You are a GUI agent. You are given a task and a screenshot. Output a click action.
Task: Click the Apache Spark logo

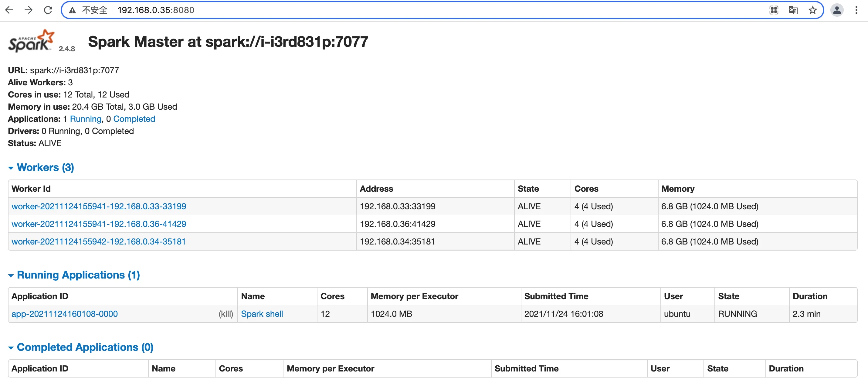[x=31, y=40]
